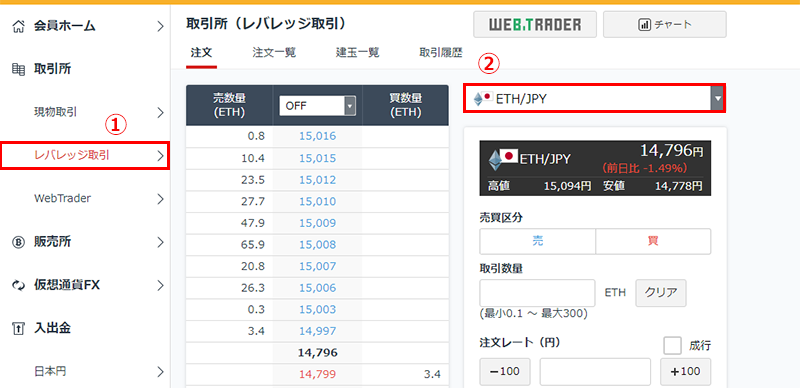Increase rate with +100 button
800x388 pixels.
[686, 372]
